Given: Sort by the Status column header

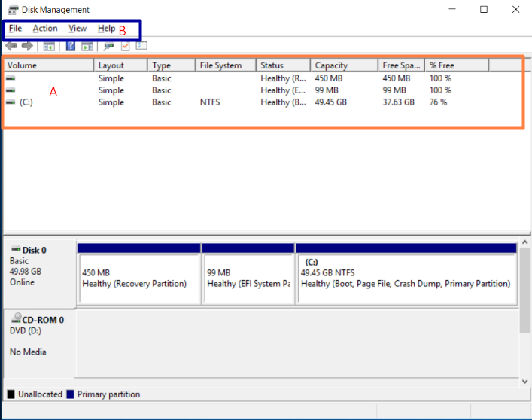Looking at the screenshot, I should tap(283, 65).
